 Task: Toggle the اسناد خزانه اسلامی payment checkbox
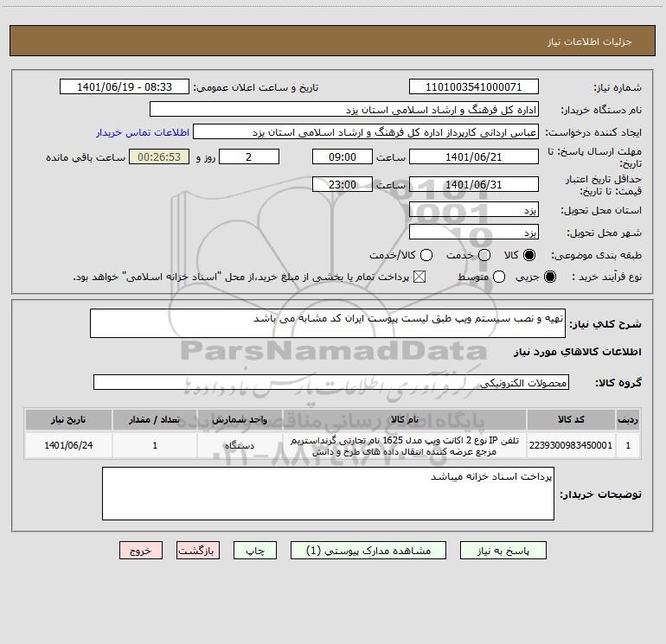[x=419, y=277]
